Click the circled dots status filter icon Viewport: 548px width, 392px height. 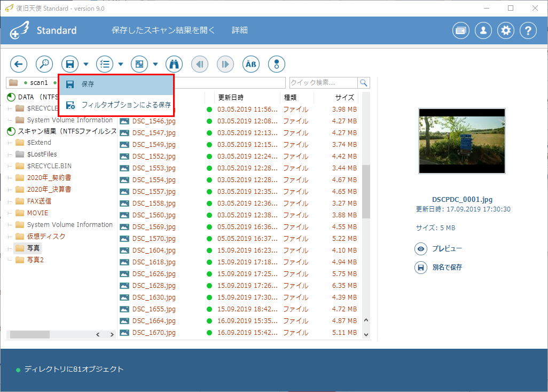pos(277,64)
